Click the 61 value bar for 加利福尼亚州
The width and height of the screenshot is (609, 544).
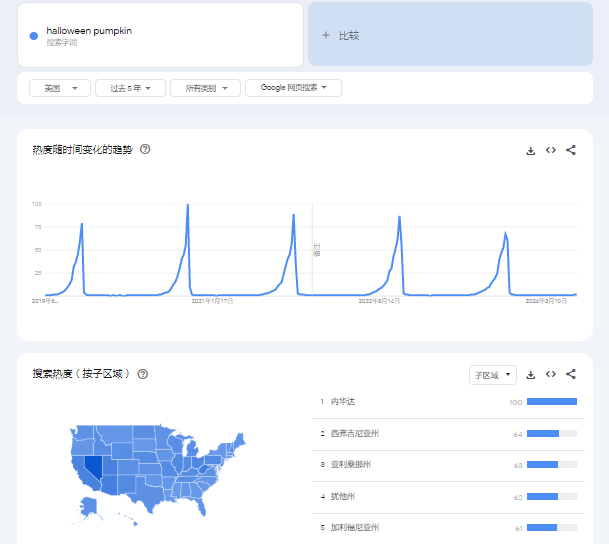[x=552, y=528]
